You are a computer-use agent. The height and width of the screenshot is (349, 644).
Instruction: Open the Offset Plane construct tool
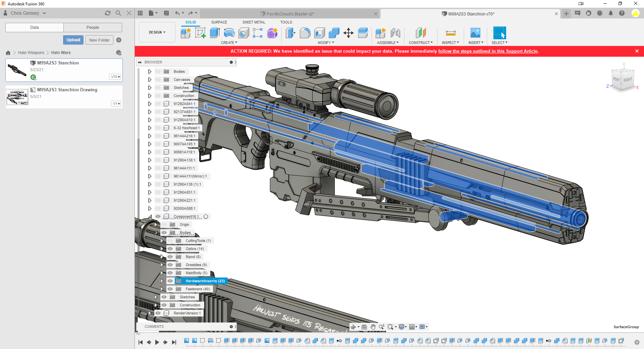click(421, 33)
